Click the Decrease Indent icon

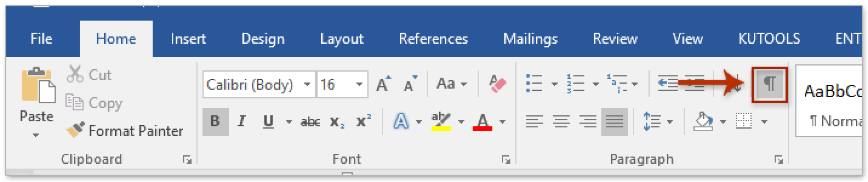(x=668, y=84)
